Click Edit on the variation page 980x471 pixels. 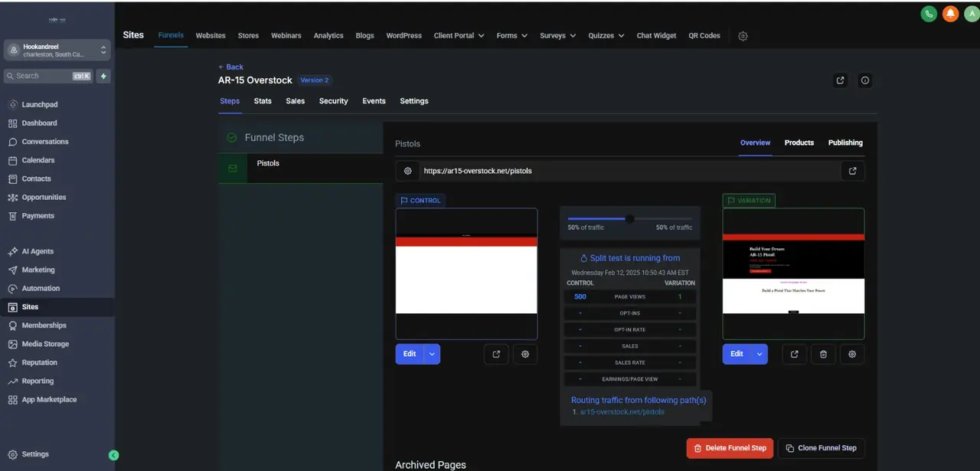(x=737, y=354)
